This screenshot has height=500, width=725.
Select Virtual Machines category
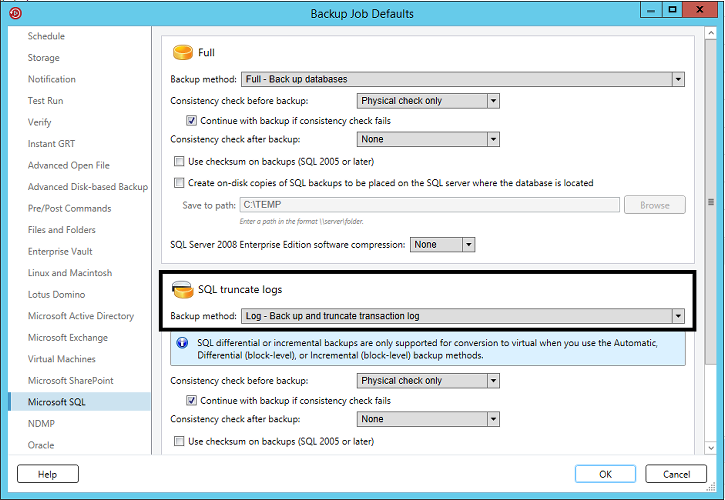(61, 359)
